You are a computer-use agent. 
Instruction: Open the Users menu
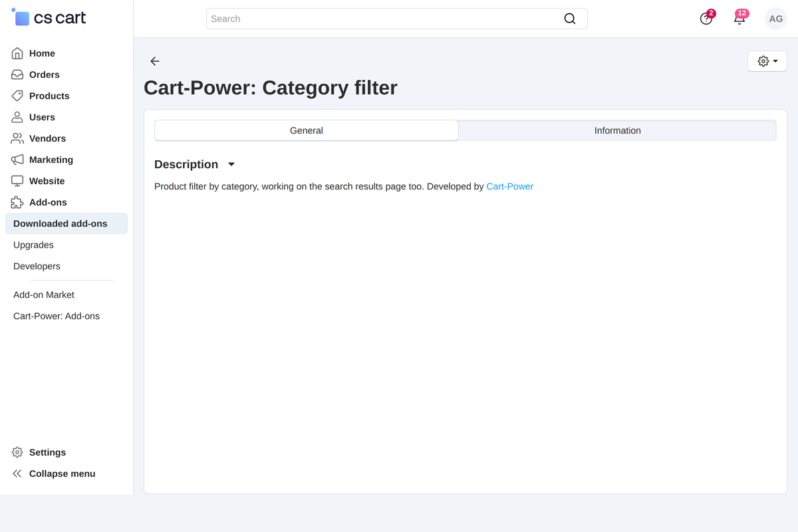(42, 117)
